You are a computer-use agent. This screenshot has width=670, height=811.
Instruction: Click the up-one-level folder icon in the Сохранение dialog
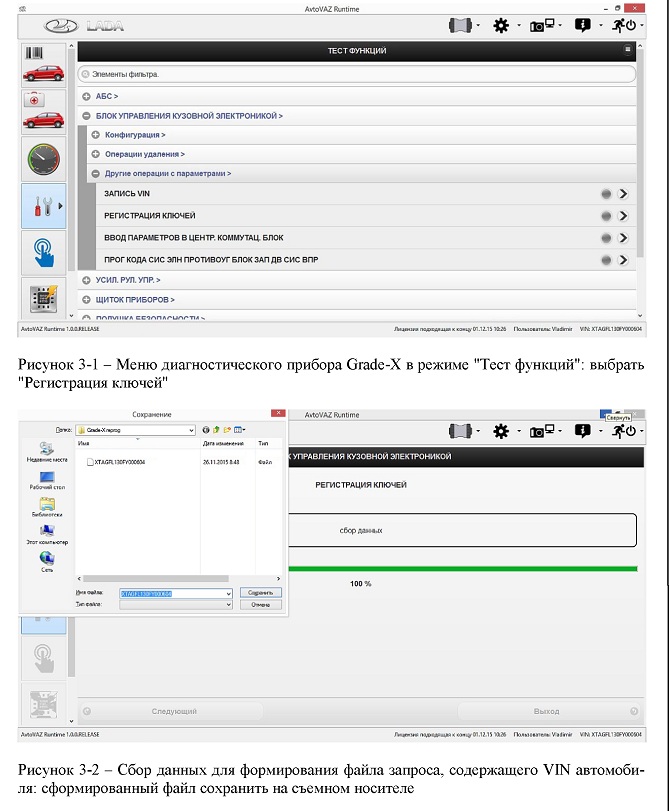point(216,430)
